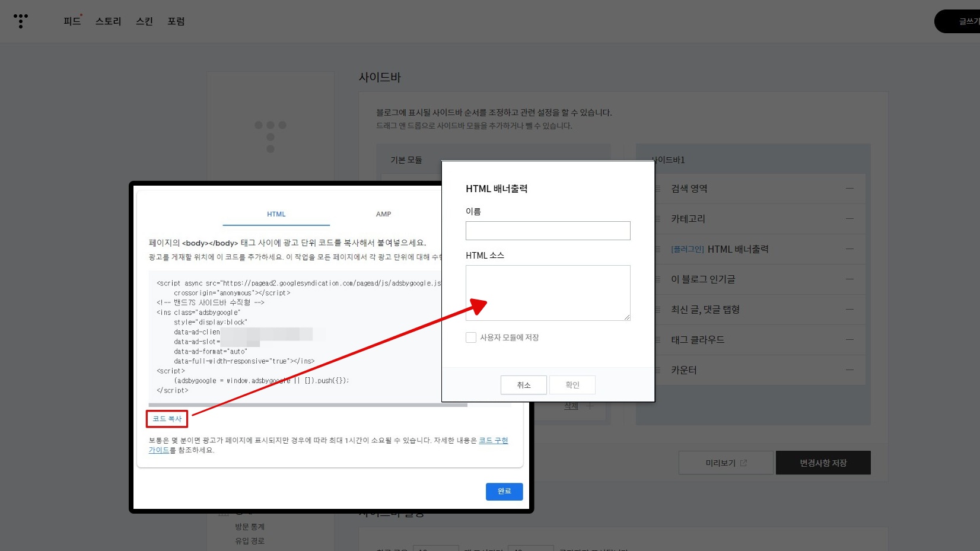Viewport: 980px width, 551px height.
Task: Click the blue 완료 button
Action: point(504,491)
